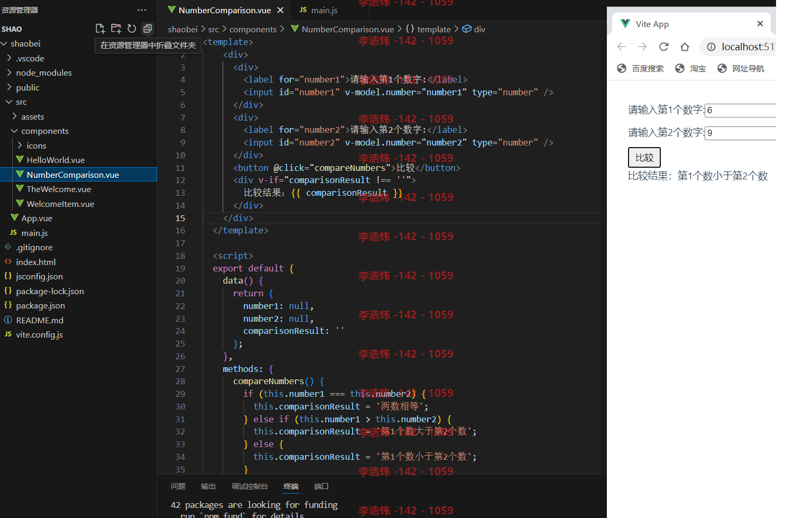Screen dimensions: 812x518
Task: Click the New File icon in explorer header
Action: point(100,29)
